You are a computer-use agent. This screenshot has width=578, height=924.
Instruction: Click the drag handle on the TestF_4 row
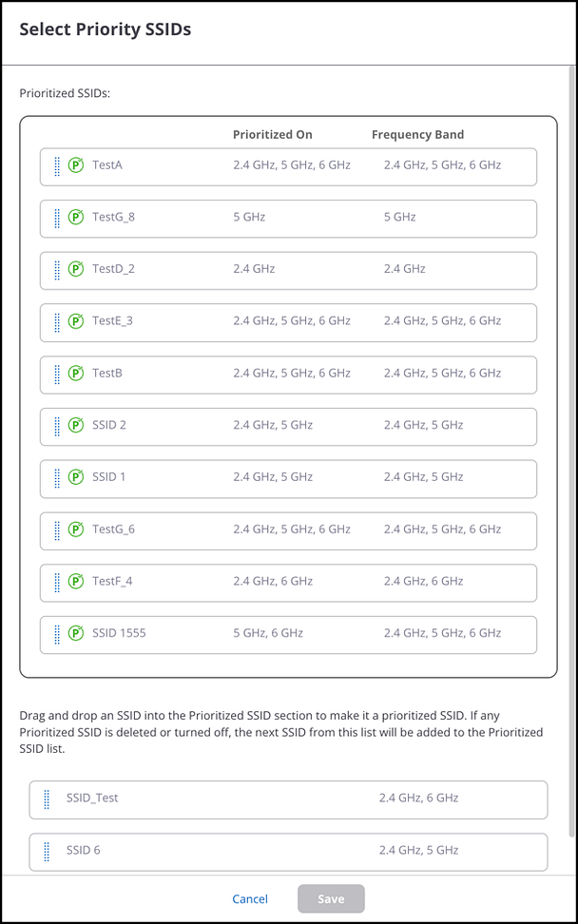tap(57, 582)
